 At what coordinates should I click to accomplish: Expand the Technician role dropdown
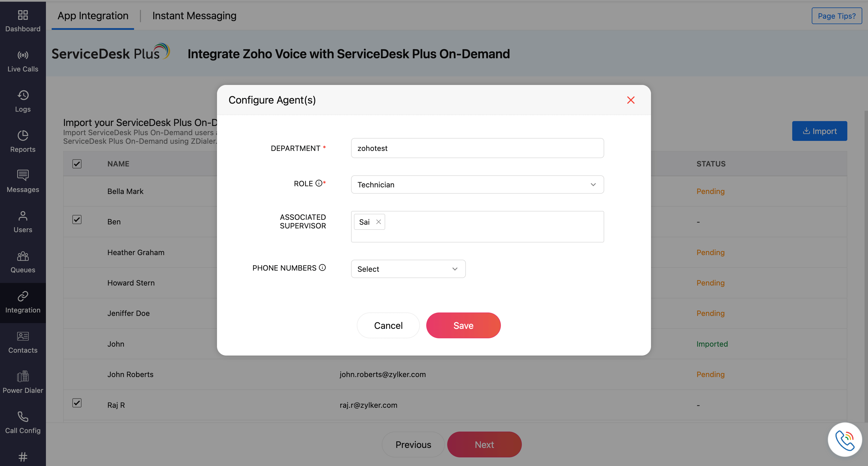tap(477, 184)
